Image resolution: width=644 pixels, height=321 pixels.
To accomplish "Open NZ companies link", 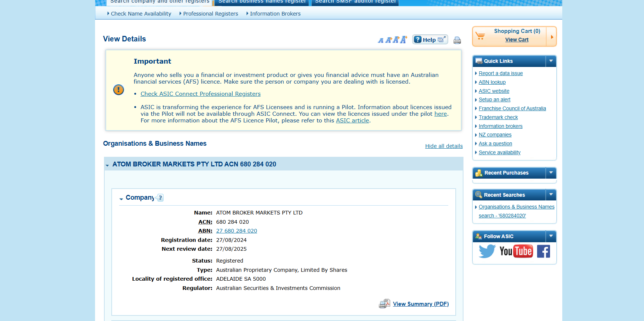I will [495, 135].
